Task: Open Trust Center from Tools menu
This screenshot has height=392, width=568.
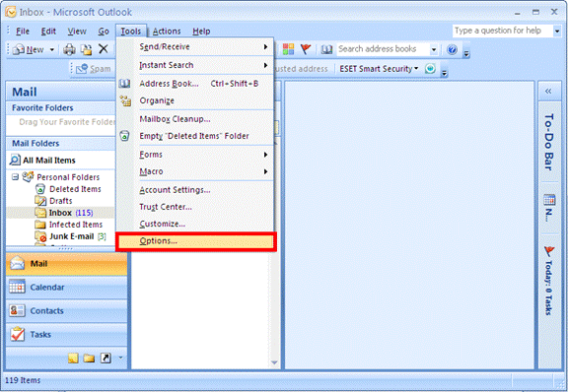Action: [195, 207]
